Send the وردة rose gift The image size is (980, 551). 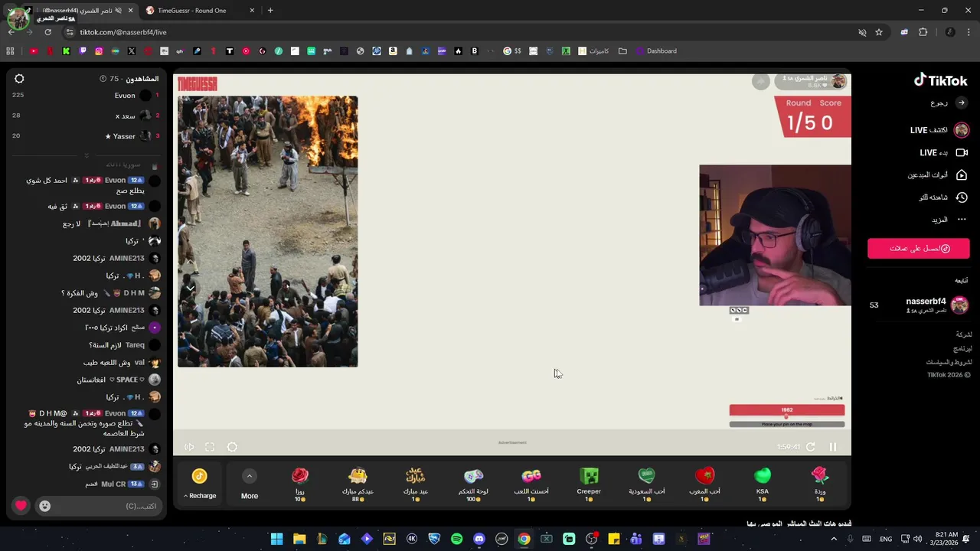coord(820,484)
